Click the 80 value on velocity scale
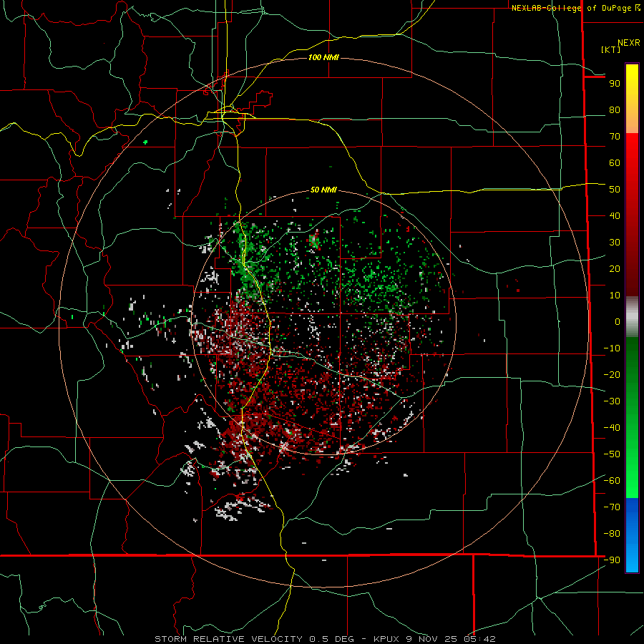The image size is (644, 644). [x=615, y=110]
